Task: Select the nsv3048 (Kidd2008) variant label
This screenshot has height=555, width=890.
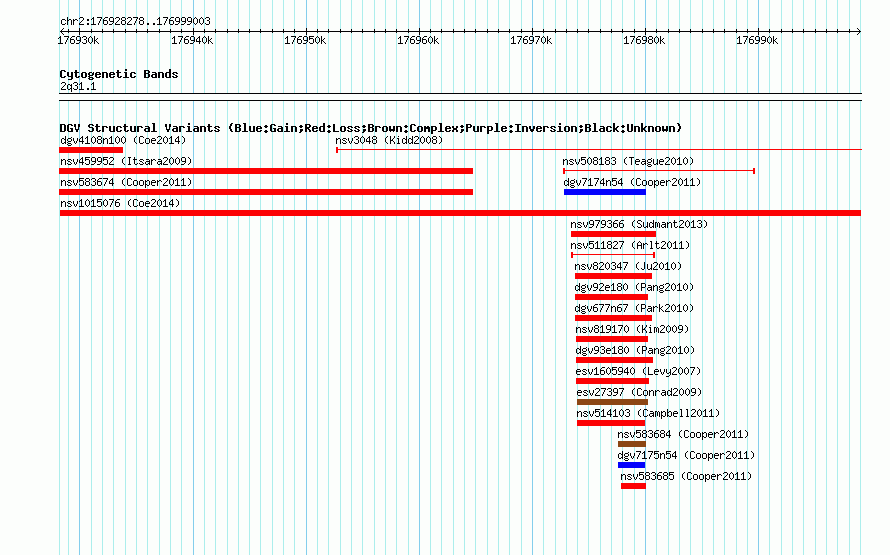Action: 389,140
